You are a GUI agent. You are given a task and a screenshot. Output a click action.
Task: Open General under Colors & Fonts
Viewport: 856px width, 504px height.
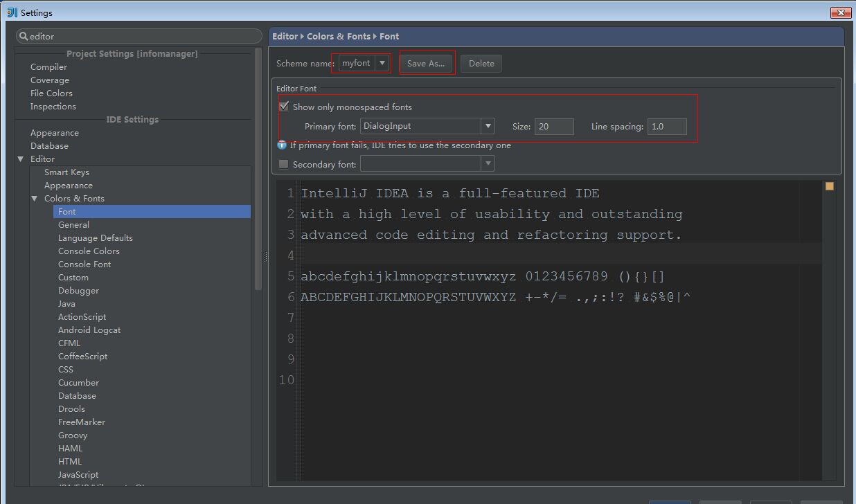pos(73,225)
